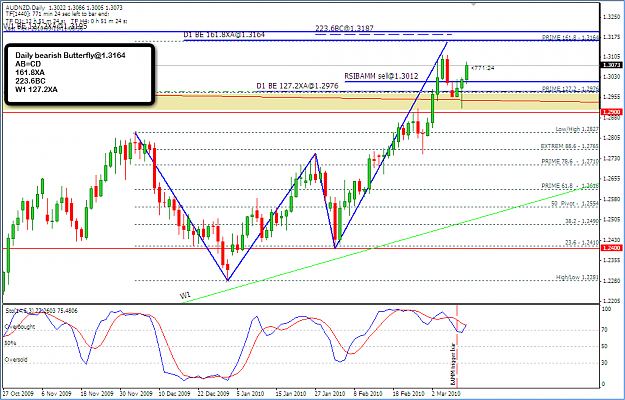Click the 'High/Low 1.2281' level label

click(x=577, y=277)
